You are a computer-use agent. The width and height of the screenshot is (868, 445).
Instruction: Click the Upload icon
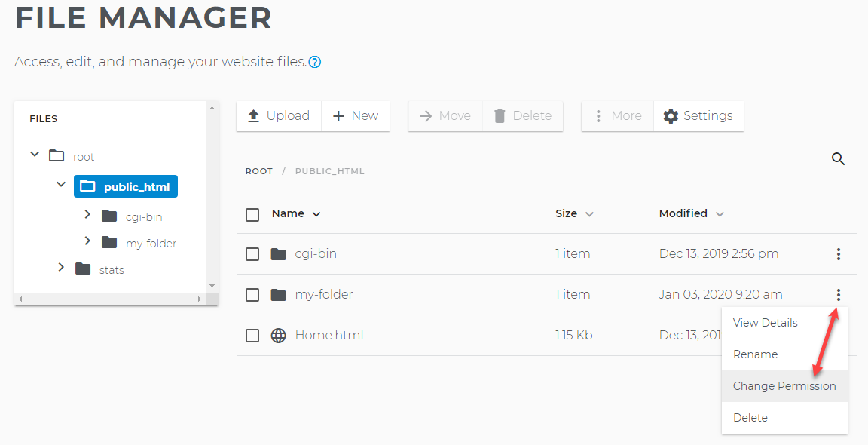tap(254, 115)
